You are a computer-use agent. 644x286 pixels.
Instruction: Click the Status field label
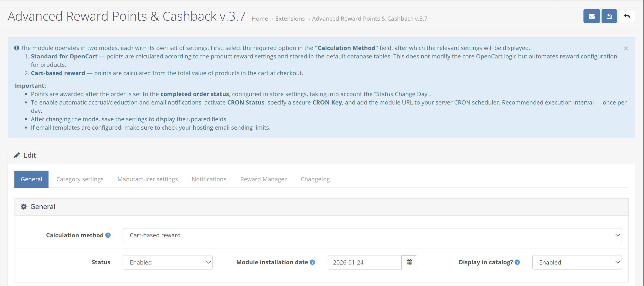pyautogui.click(x=101, y=262)
